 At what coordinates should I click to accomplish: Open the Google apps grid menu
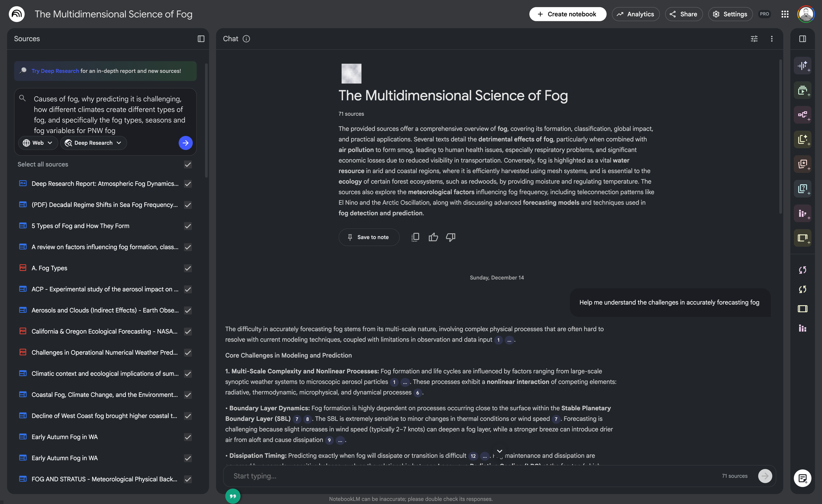coord(785,14)
